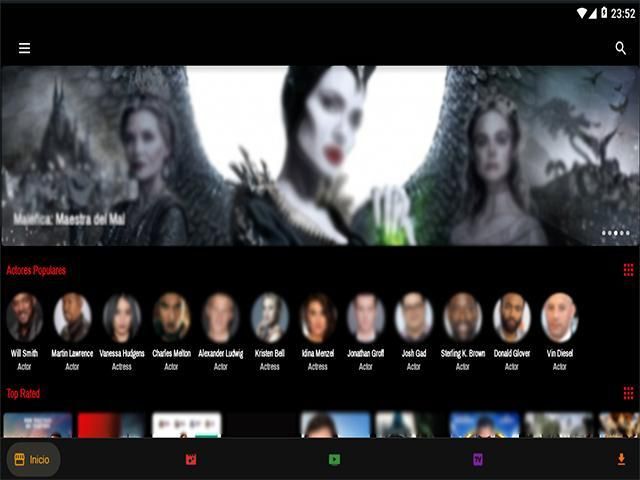
Task: Click the banner carousel page indicator dots
Action: point(615,233)
